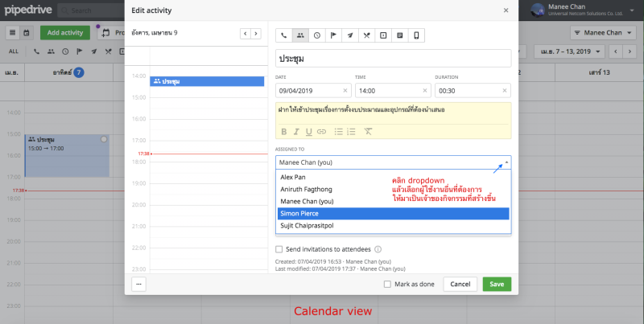Filter by call icon in background filter bar
Screen dimensions: 644x324
tap(36, 51)
